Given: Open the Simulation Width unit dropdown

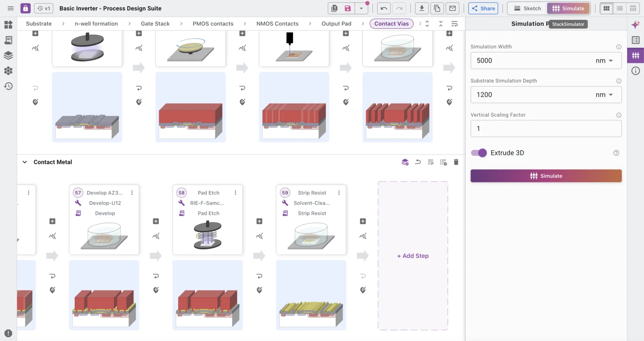Looking at the screenshot, I should pyautogui.click(x=605, y=61).
